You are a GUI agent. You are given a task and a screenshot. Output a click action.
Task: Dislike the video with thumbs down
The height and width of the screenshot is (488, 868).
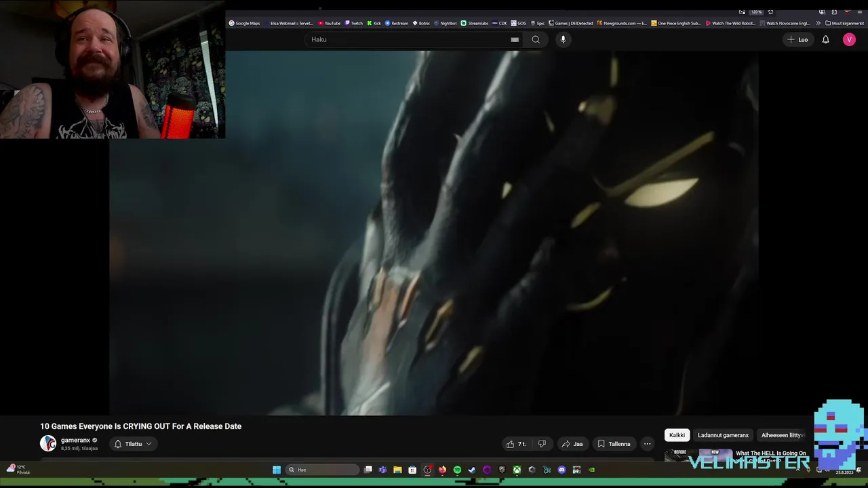click(x=542, y=444)
